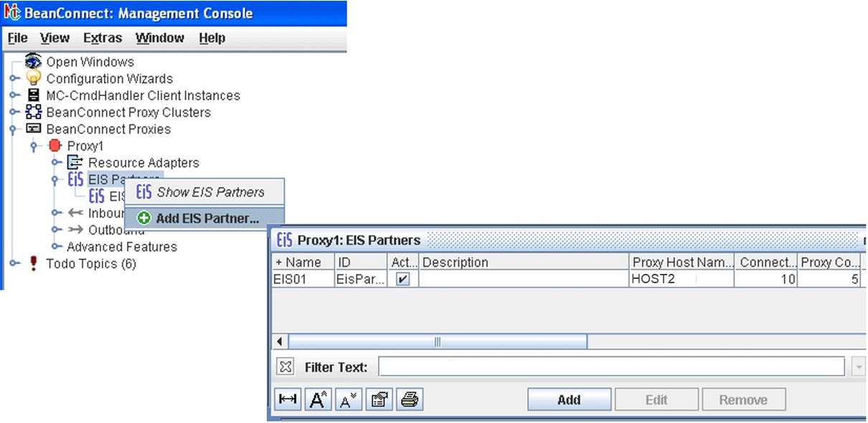
Task: Choose Add EIS Partner from context menu
Action: click(207, 219)
